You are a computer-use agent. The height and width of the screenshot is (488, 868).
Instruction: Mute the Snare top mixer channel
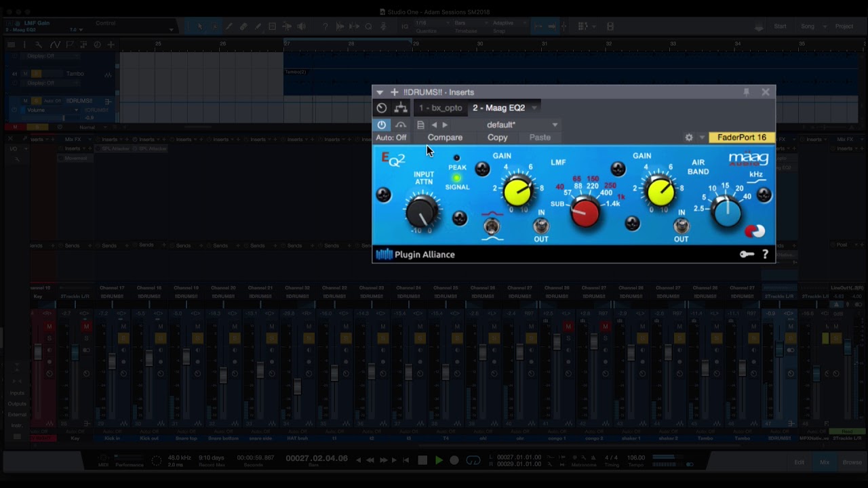click(x=197, y=327)
